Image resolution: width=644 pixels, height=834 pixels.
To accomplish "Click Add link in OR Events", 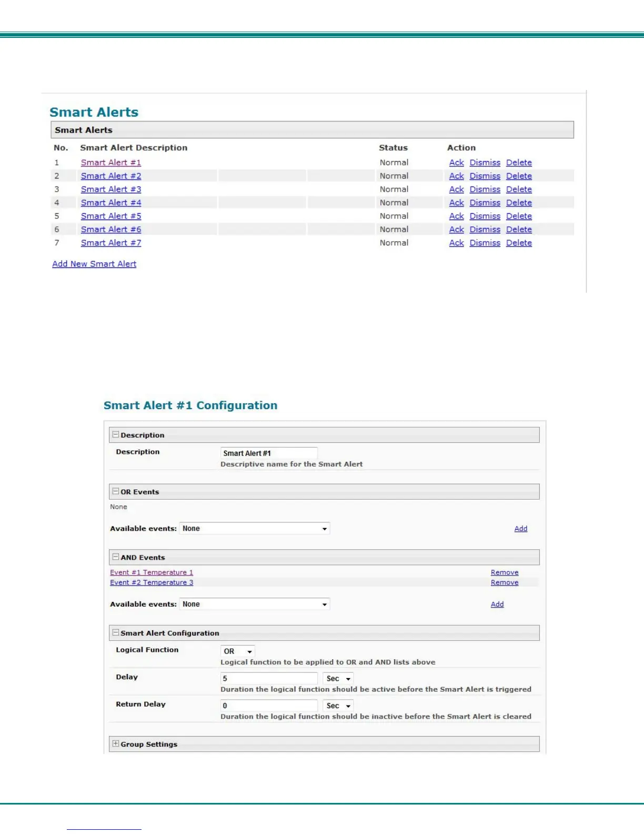I will [521, 529].
